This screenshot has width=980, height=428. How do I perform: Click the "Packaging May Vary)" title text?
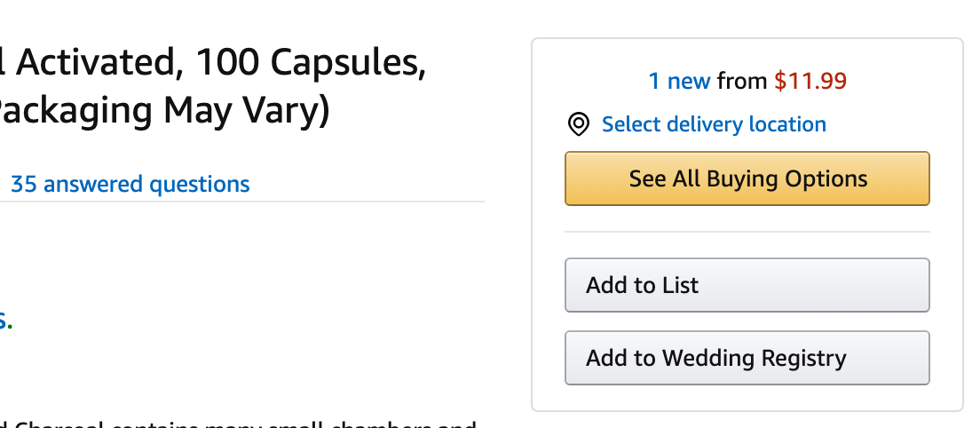[164, 113]
